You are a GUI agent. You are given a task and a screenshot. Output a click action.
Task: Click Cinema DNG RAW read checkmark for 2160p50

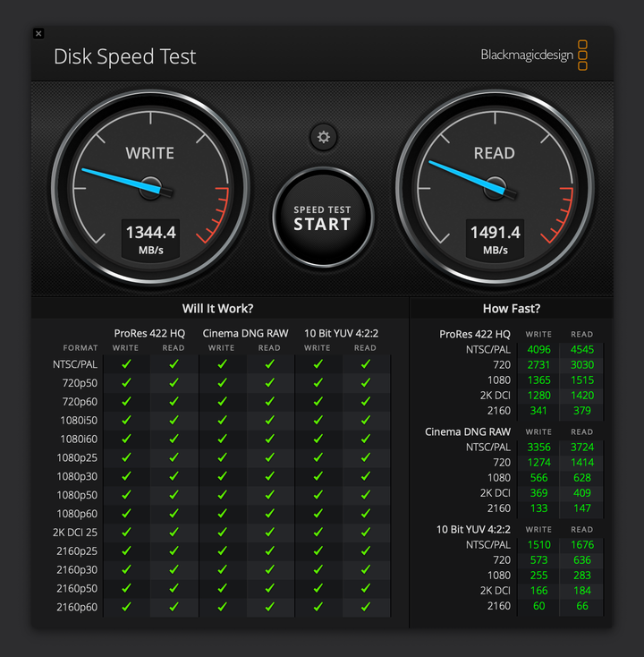point(269,588)
